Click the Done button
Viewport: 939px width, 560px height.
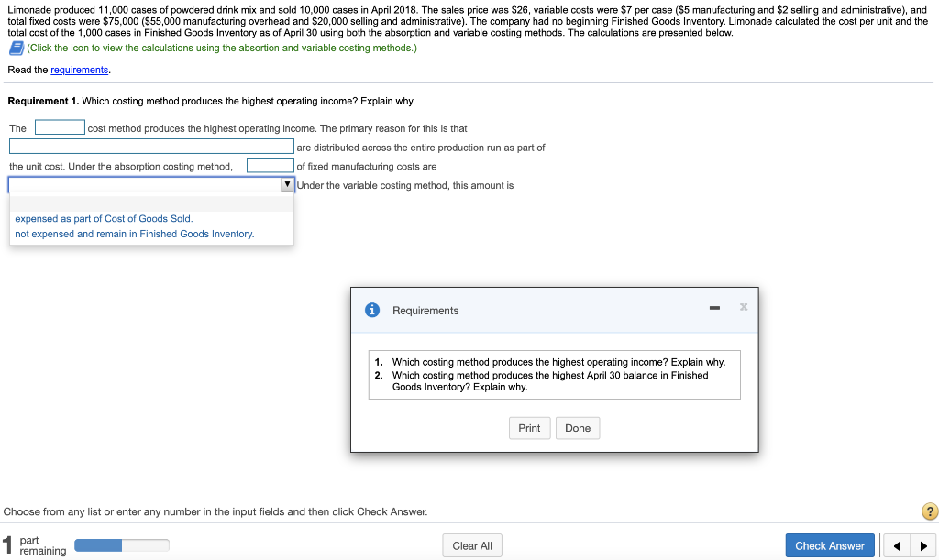pyautogui.click(x=578, y=427)
